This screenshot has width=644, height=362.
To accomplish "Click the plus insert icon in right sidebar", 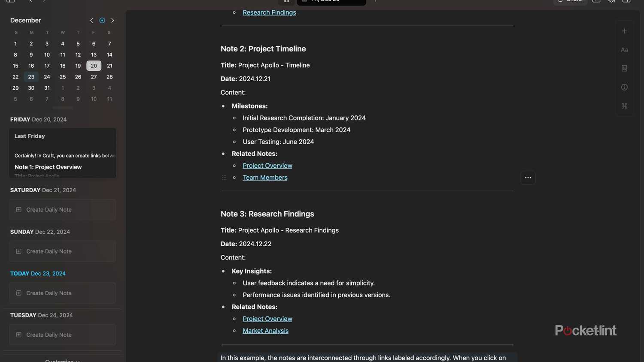I will (624, 31).
